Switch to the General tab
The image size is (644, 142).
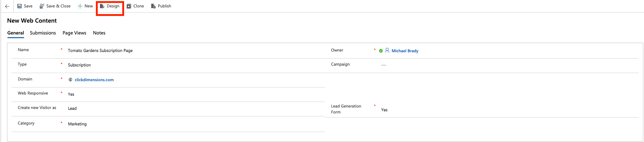click(x=16, y=33)
